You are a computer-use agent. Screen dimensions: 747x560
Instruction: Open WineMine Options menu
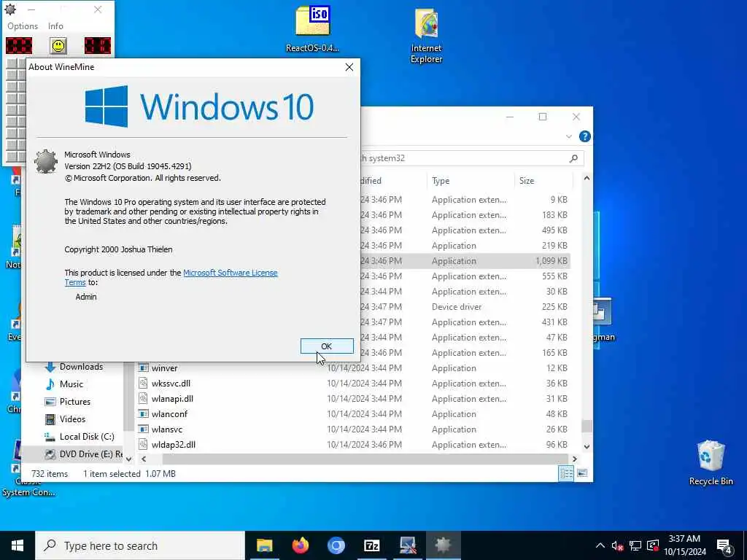pos(23,26)
